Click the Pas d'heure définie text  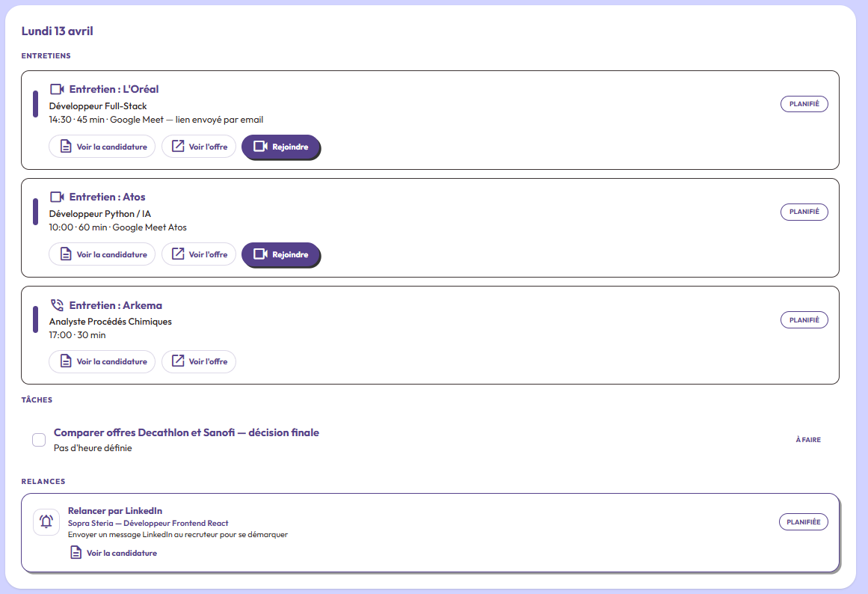[x=93, y=448]
